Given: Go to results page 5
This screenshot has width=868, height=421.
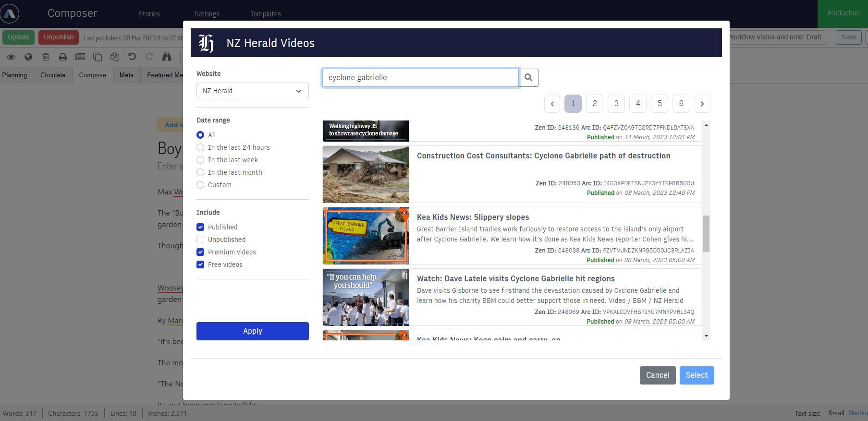Looking at the screenshot, I should tap(660, 104).
